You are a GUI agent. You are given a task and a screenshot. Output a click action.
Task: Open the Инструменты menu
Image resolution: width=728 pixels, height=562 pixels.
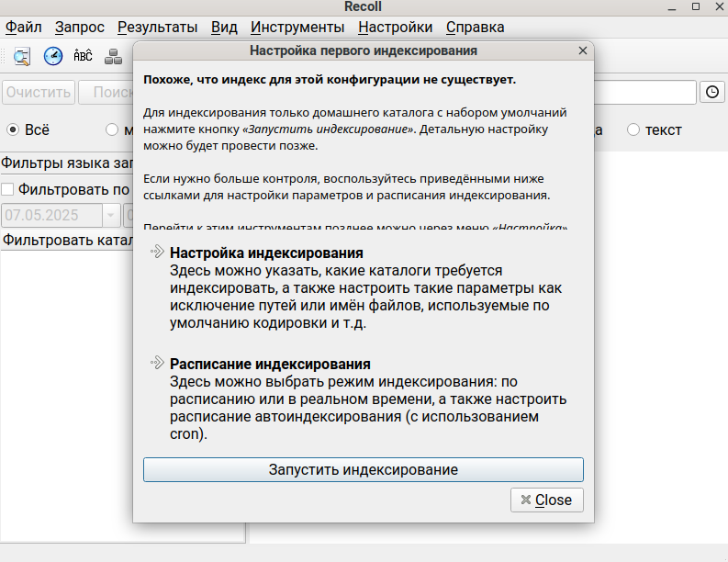(x=297, y=27)
